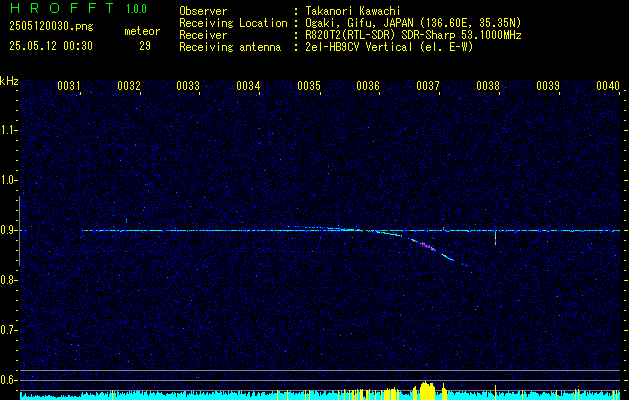Click the R820T2(RTL-SDR) SDR-Sharp receiver text
The image size is (629, 400).
pos(413,35)
